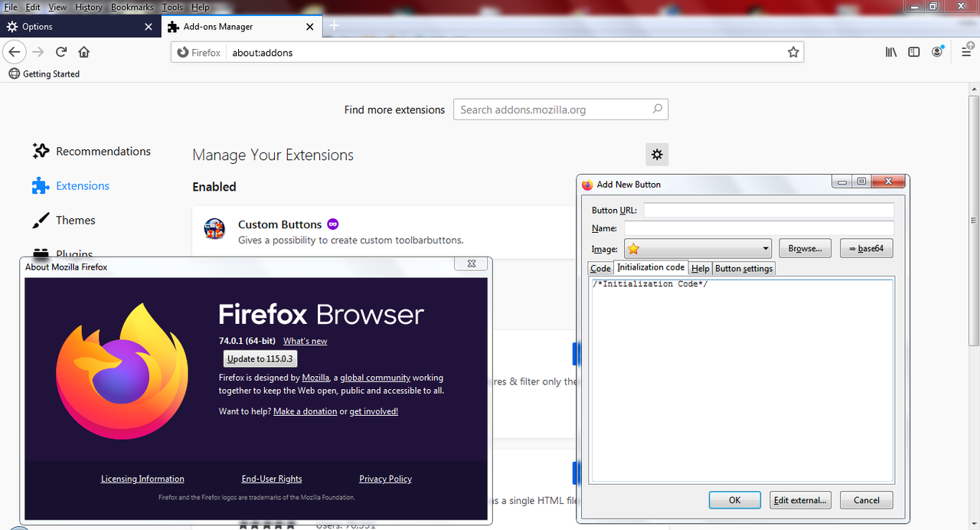Open the hamburger application menu
The width and height of the screenshot is (980, 530).
tap(965, 52)
